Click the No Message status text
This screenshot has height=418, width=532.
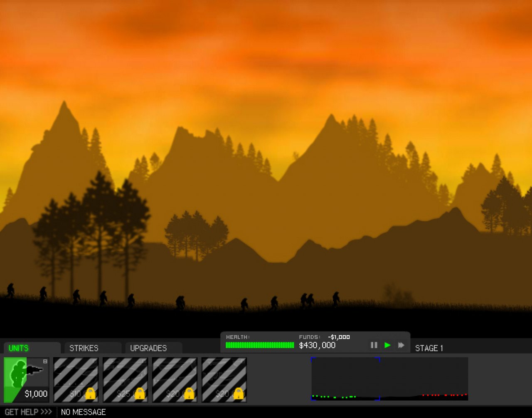84,412
